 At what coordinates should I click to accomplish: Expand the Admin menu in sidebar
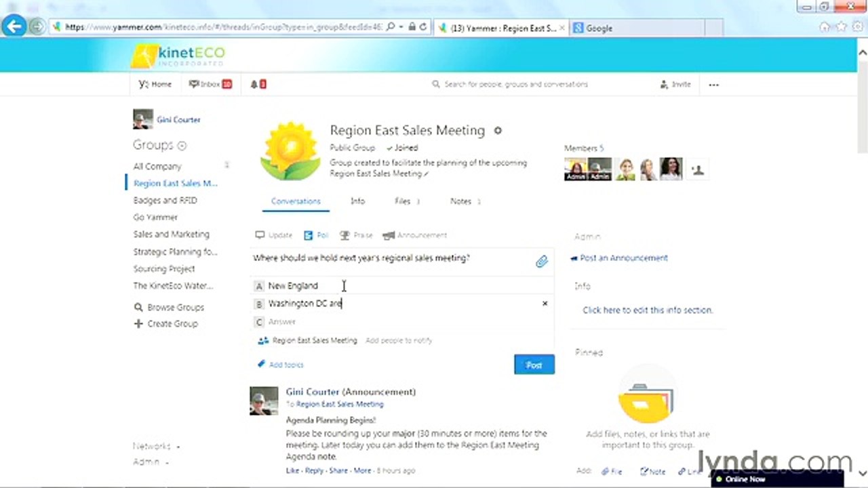point(150,462)
